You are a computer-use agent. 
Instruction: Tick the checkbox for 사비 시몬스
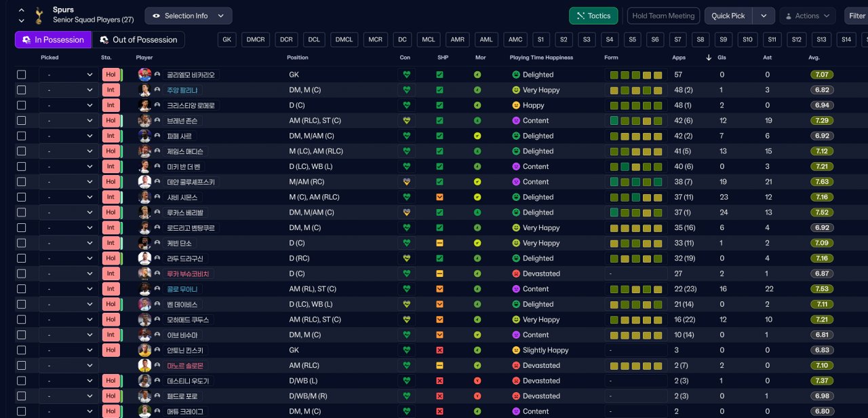pos(21,197)
